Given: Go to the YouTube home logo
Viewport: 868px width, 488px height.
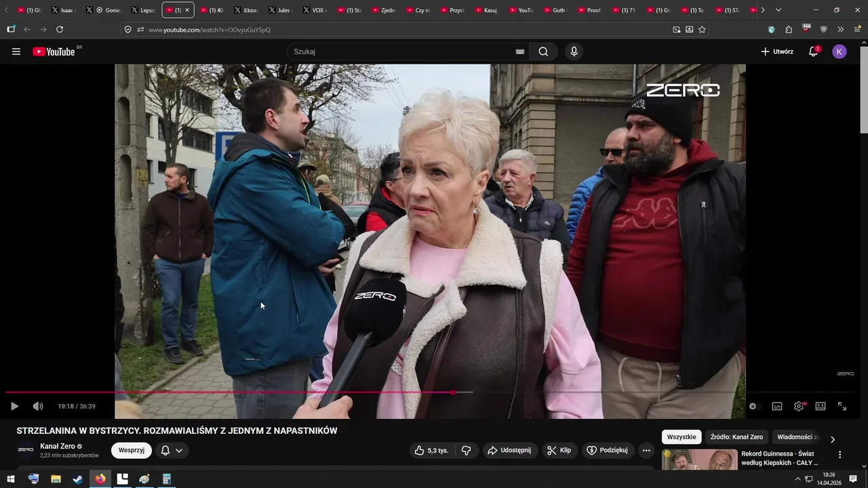Looking at the screenshot, I should pos(54,52).
